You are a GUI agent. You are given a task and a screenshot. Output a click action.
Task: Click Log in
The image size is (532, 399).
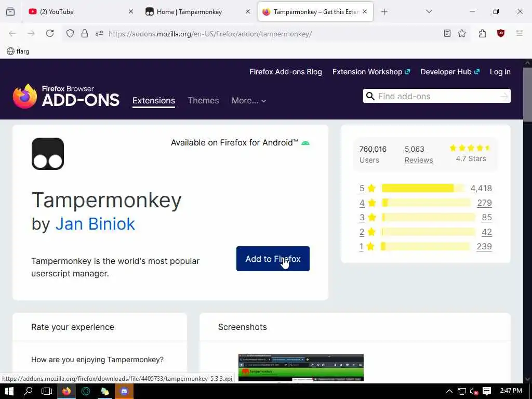pos(500,72)
